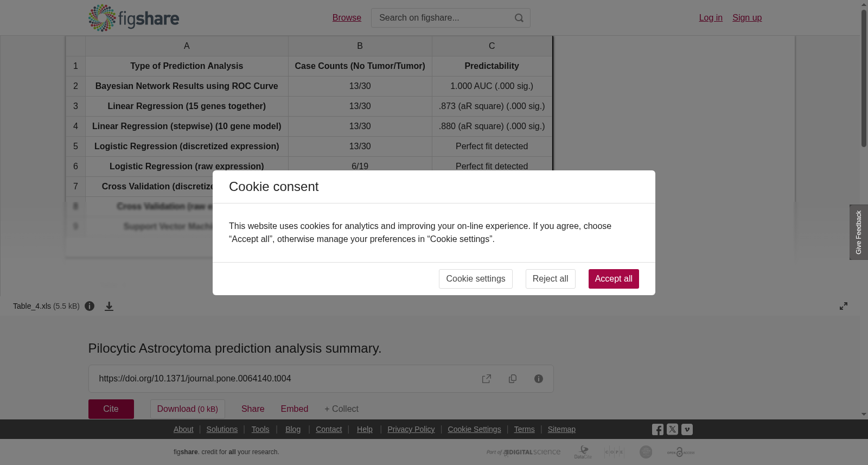Download Table_4.xls using the arrow icon
This screenshot has height=465, width=868.
109,307
